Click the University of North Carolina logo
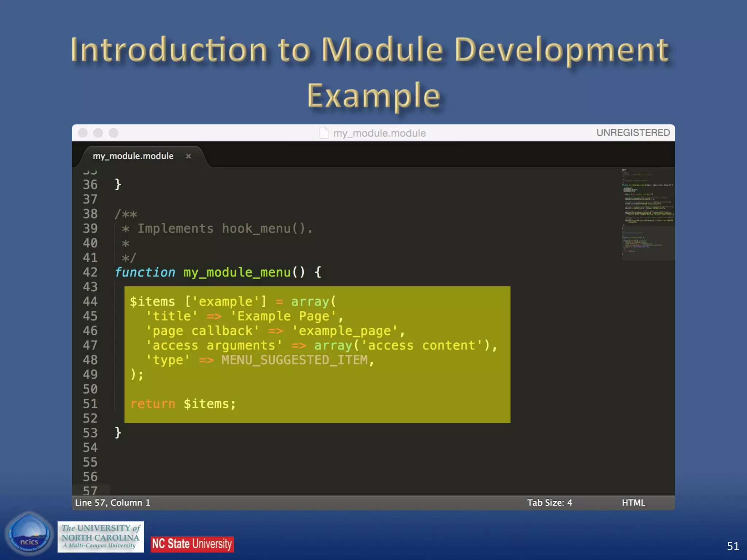Viewport: 747px width, 560px height. point(101,537)
